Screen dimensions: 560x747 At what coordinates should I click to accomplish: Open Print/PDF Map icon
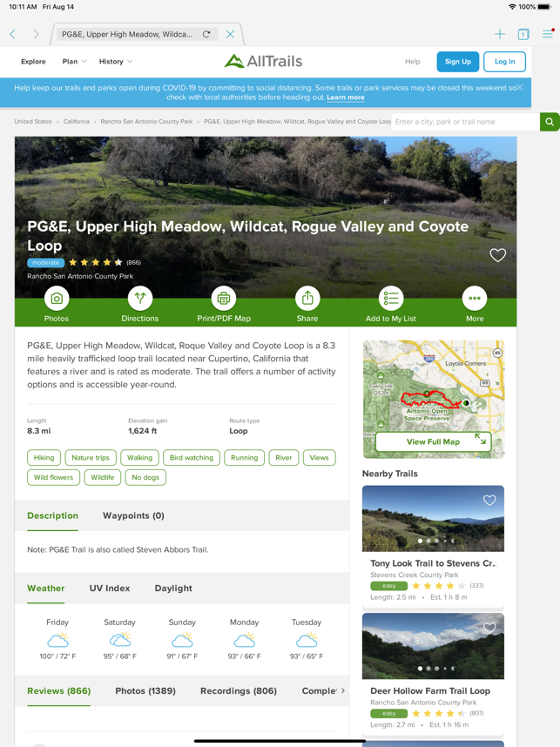pos(224,299)
